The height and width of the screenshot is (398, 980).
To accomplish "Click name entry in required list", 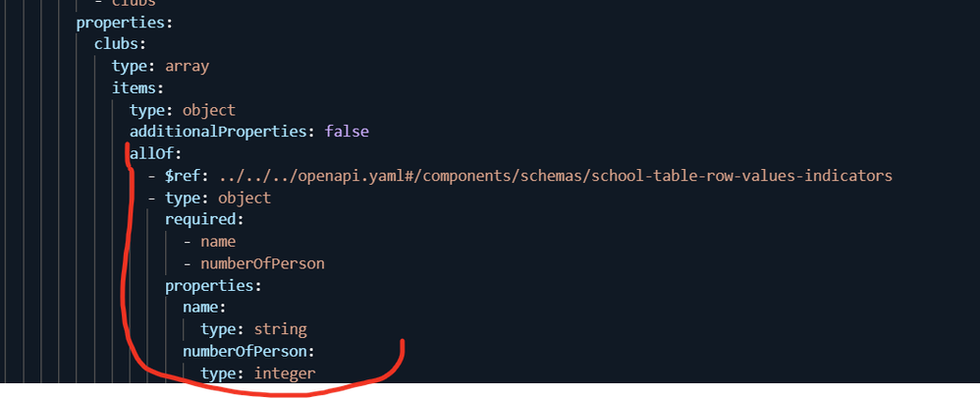I will tap(217, 242).
